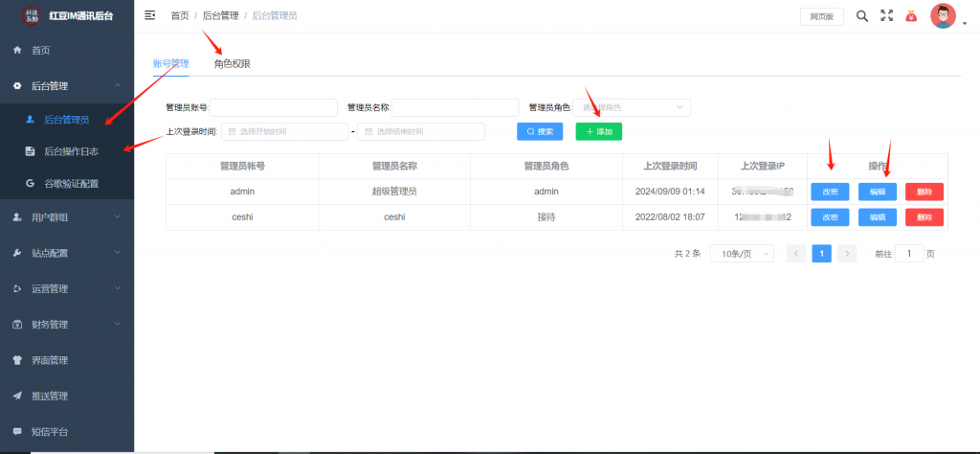
Task: Click the paper plane icon beside 推送管理
Action: (17, 396)
